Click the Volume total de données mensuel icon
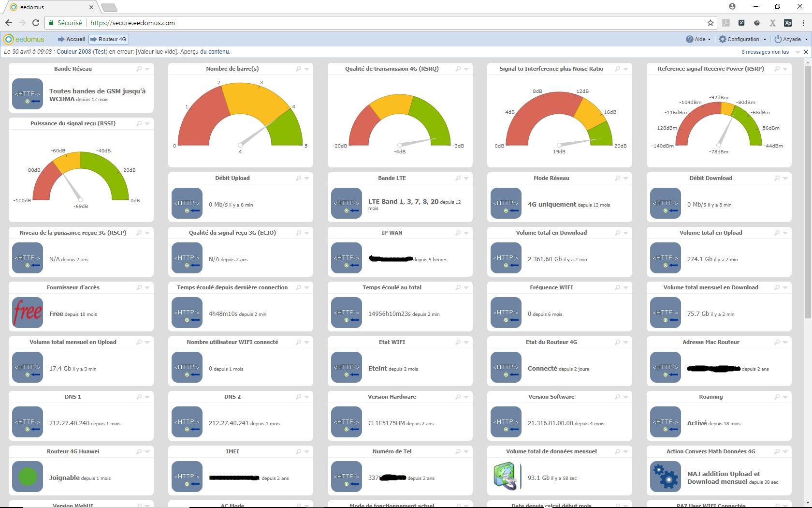Viewport: 812px width, 508px height. click(x=506, y=477)
